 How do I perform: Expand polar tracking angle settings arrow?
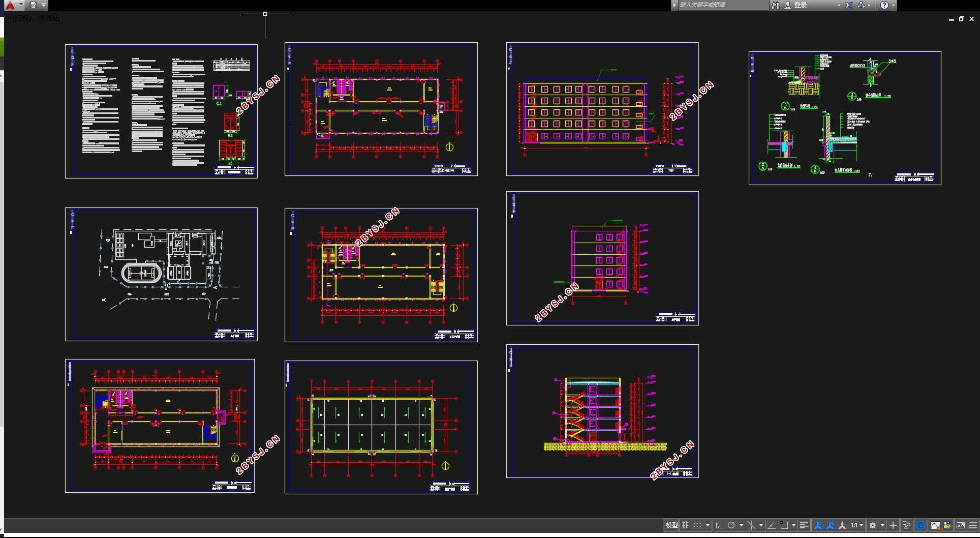point(741,525)
